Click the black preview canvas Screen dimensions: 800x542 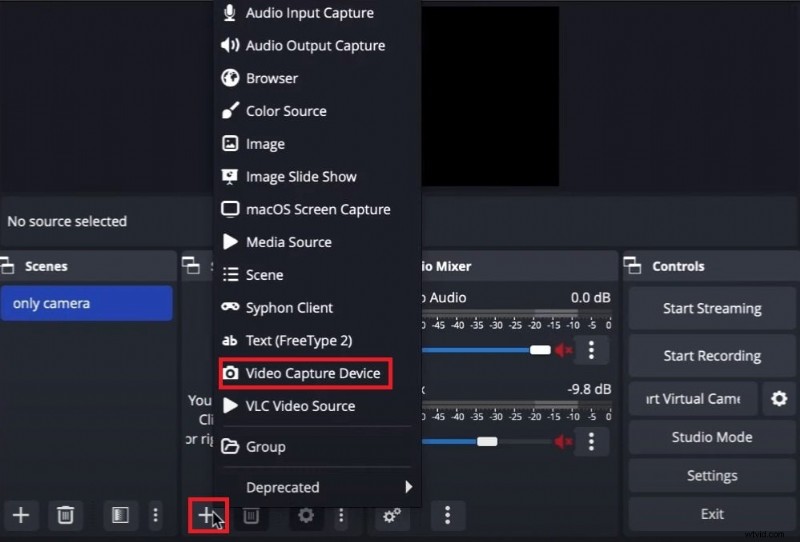pos(490,96)
